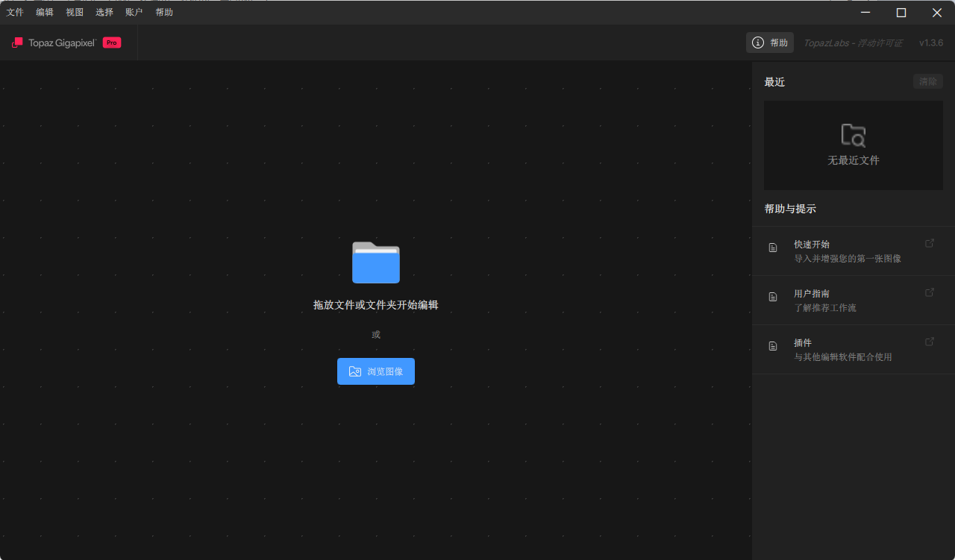Click the v1.3.6 version label
The height and width of the screenshot is (560, 955).
click(931, 43)
